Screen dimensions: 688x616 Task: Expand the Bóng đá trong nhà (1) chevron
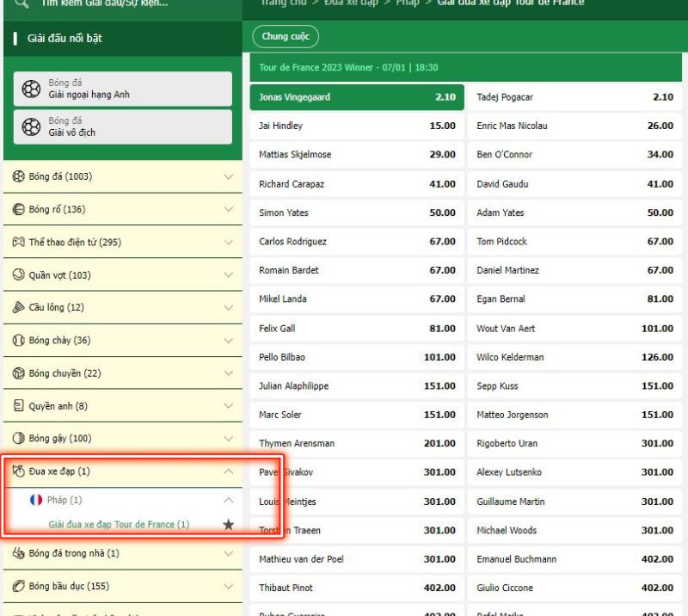[x=228, y=553]
